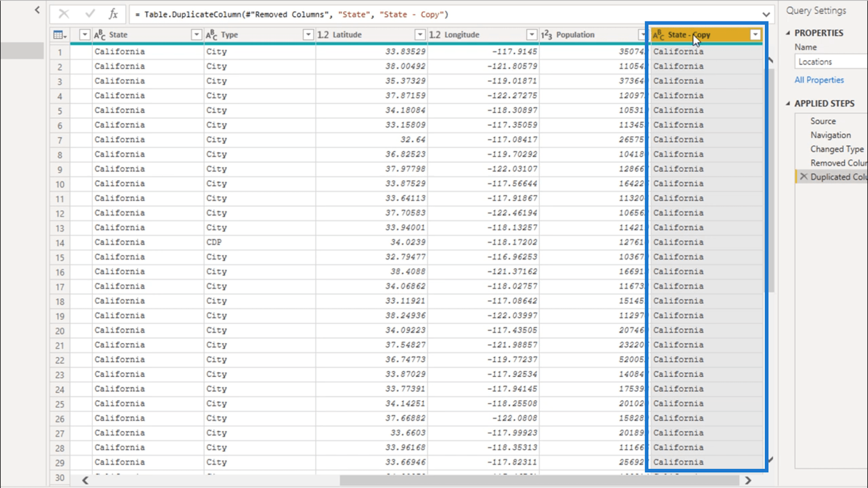Open the filter dropdown of the first unnamed column
The image size is (868, 488).
85,35
